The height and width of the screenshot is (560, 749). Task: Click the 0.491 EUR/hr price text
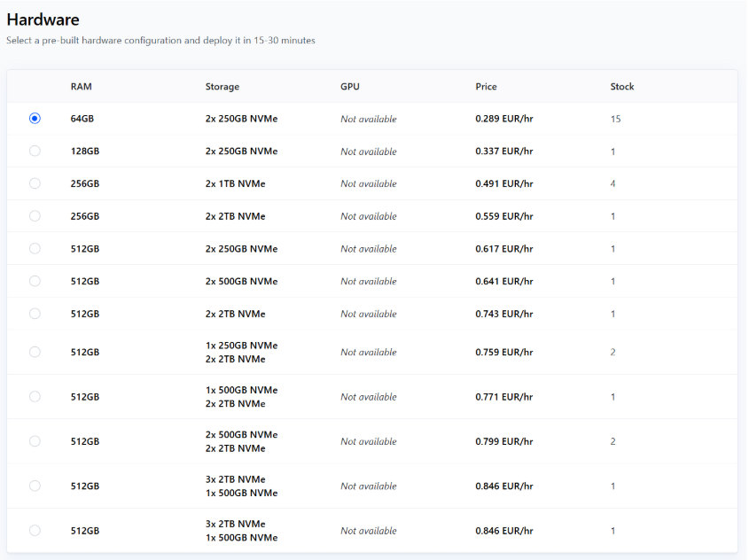pos(503,183)
